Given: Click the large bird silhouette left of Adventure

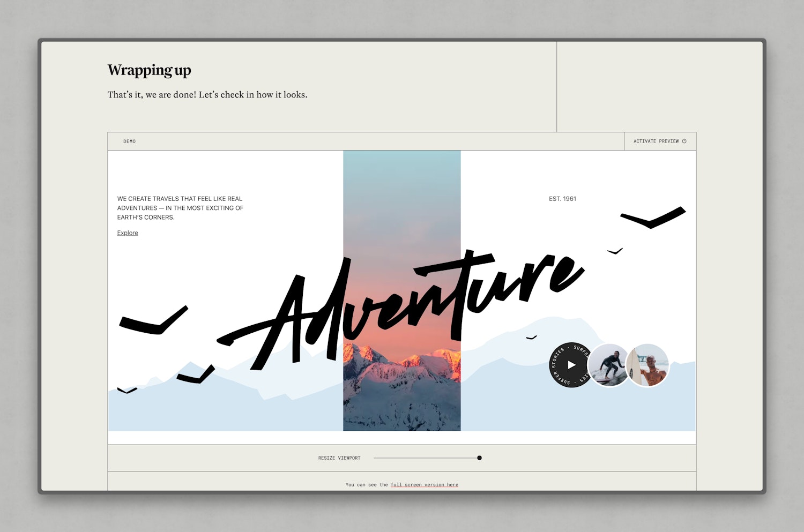Looking at the screenshot, I should (x=153, y=322).
